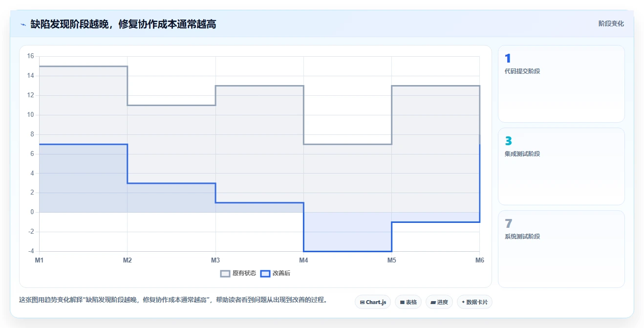Select the 系统测试阶段 card
This screenshot has height=328, width=644.
[561, 249]
